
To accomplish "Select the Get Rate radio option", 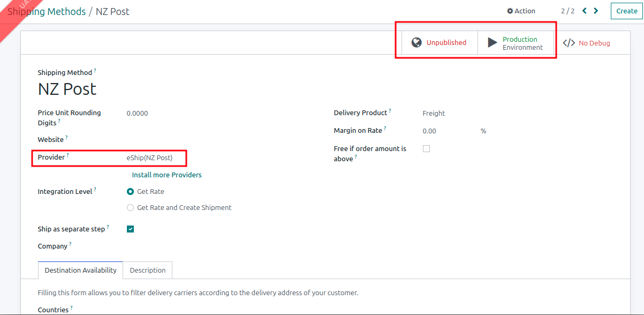I will pos(130,191).
